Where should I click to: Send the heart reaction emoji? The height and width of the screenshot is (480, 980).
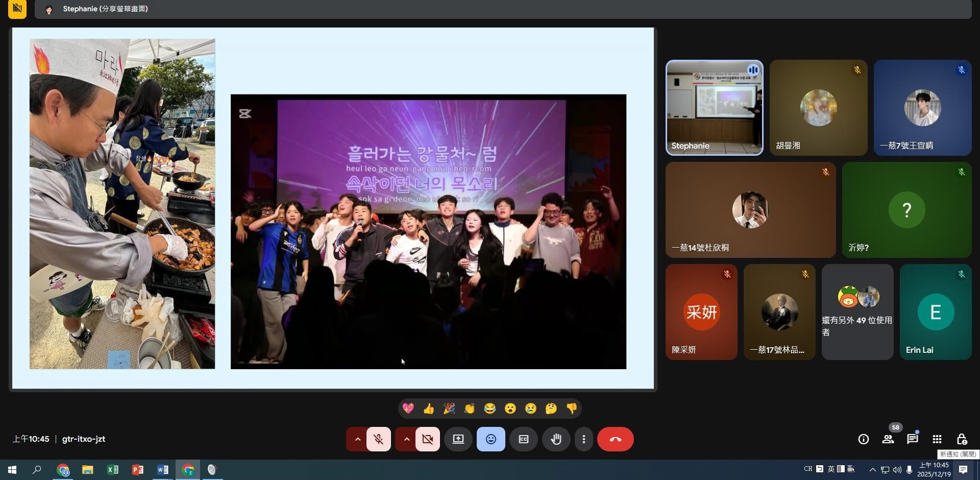coord(408,408)
